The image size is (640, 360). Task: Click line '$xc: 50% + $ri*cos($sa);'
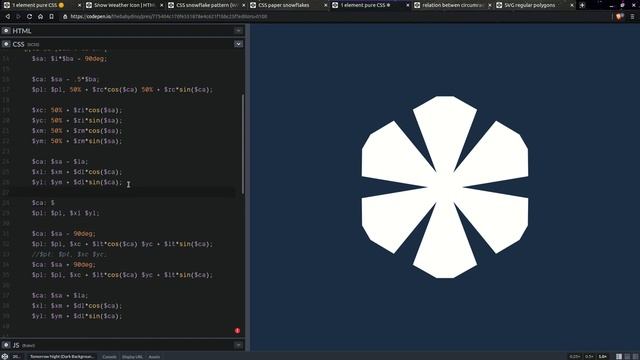pos(77,110)
